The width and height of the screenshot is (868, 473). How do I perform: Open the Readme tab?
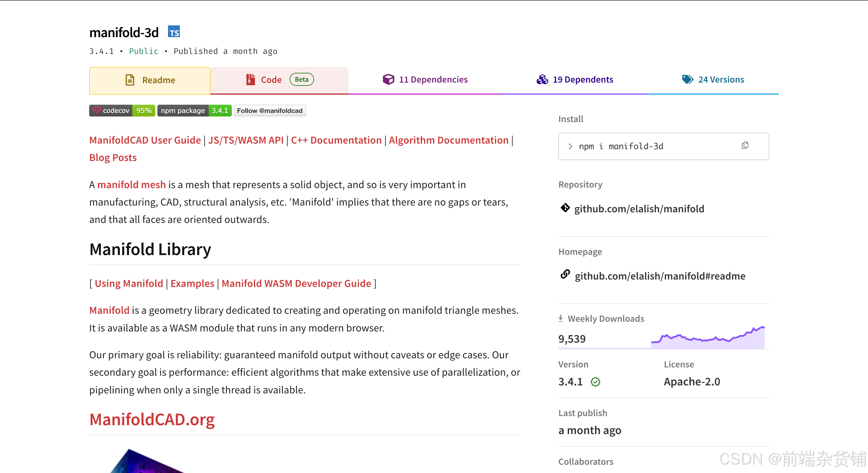[150, 80]
